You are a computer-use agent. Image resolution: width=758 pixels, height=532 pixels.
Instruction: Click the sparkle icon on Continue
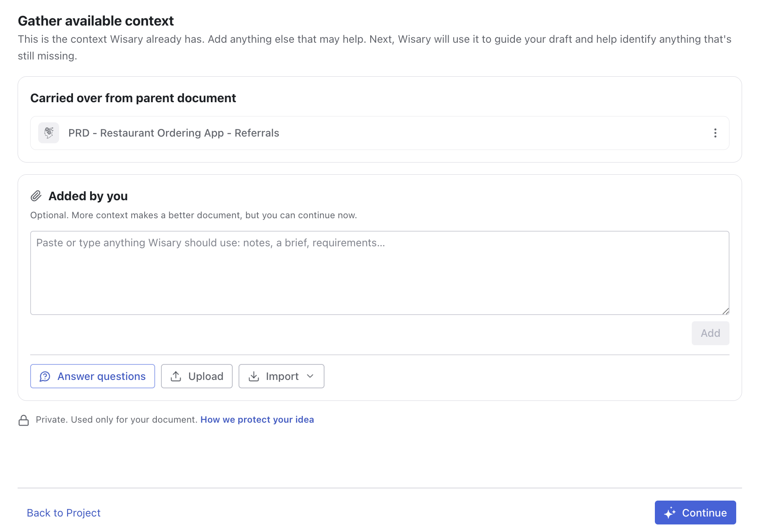pos(670,513)
